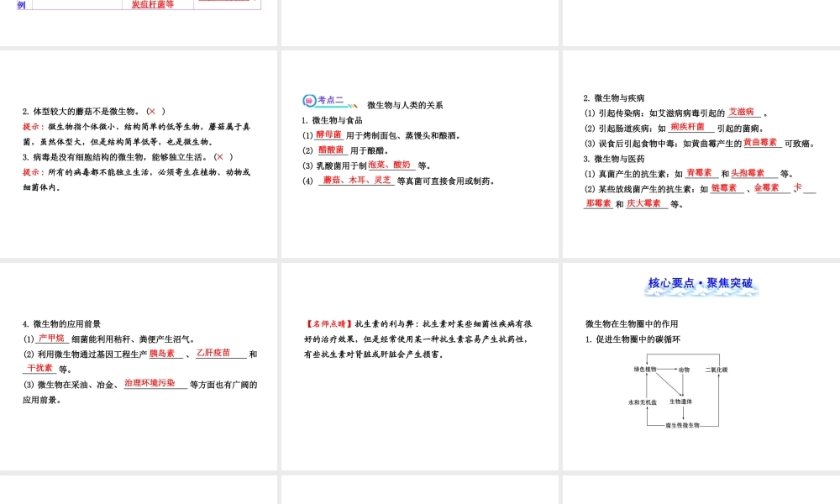Screen dimensions: 840x504
Task: Click the red answer 青霉素
Action: (699, 172)
